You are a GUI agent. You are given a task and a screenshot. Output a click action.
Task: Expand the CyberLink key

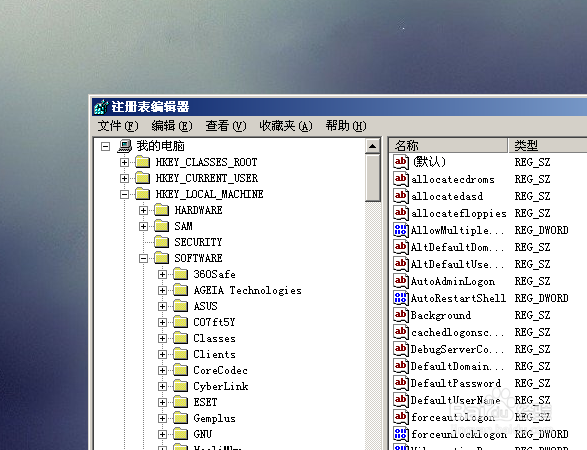[162, 386]
